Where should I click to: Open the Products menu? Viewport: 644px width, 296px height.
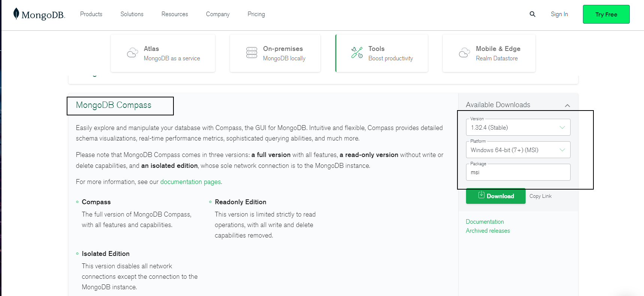(91, 14)
